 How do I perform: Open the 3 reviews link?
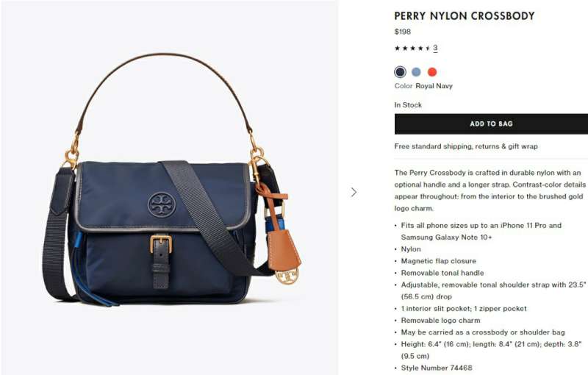pyautogui.click(x=435, y=48)
